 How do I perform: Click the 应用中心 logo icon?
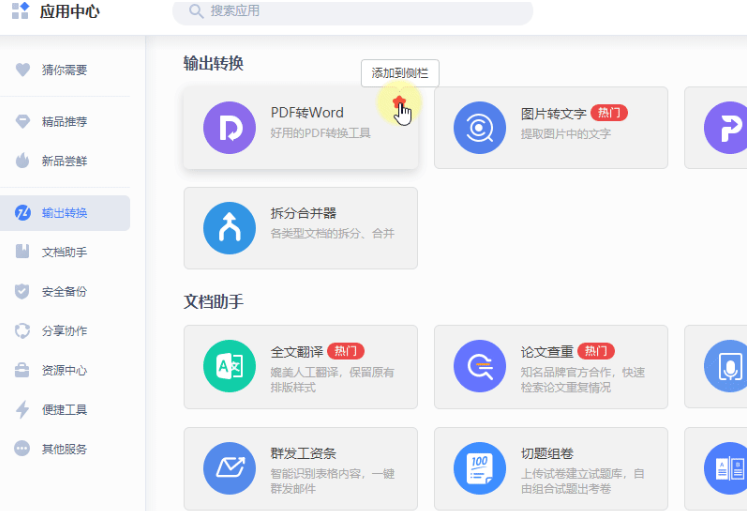tap(20, 12)
